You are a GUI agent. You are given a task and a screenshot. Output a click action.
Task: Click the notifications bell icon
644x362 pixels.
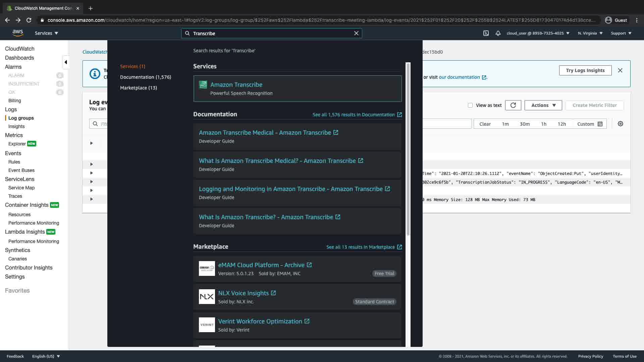[498, 33]
